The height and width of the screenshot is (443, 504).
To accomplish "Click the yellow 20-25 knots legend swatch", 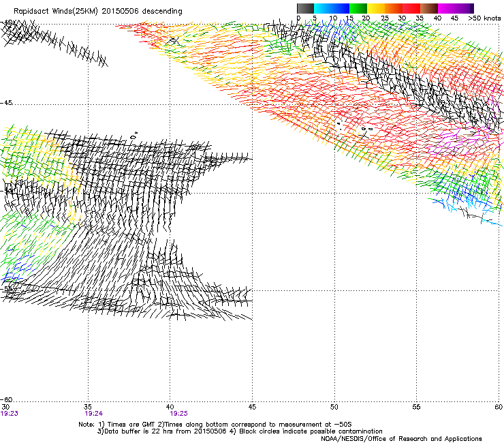I will coord(376,8).
